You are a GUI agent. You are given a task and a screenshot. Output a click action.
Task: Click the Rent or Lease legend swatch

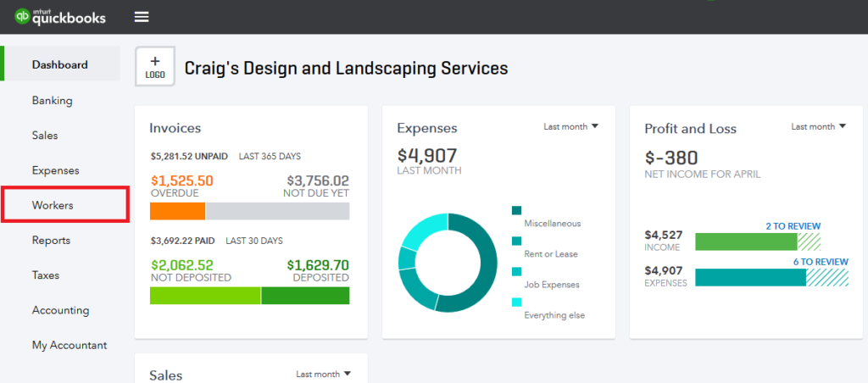tap(516, 241)
